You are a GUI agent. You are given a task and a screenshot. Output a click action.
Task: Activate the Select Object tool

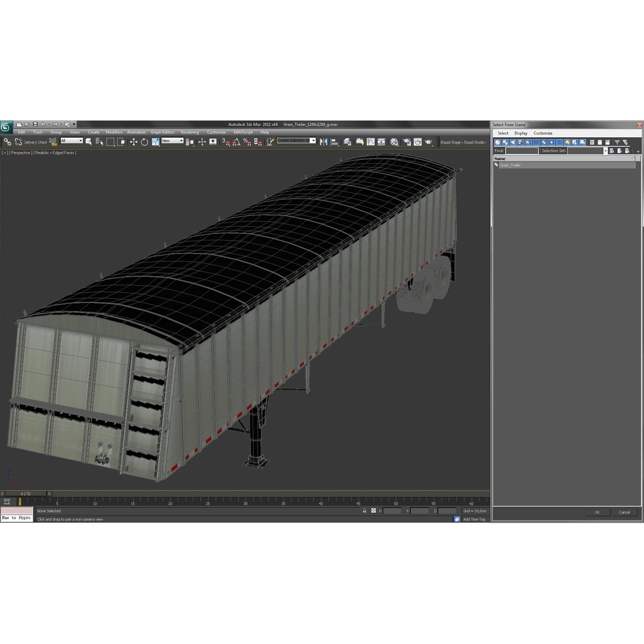coord(88,142)
